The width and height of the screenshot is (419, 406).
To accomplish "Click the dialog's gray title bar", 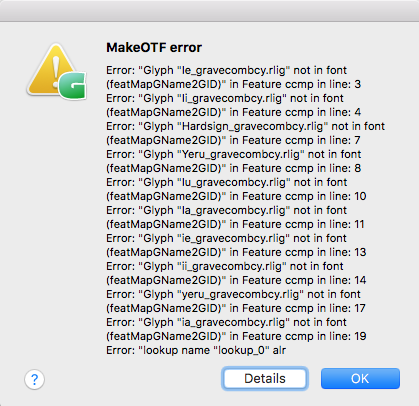I will coord(209,11).
